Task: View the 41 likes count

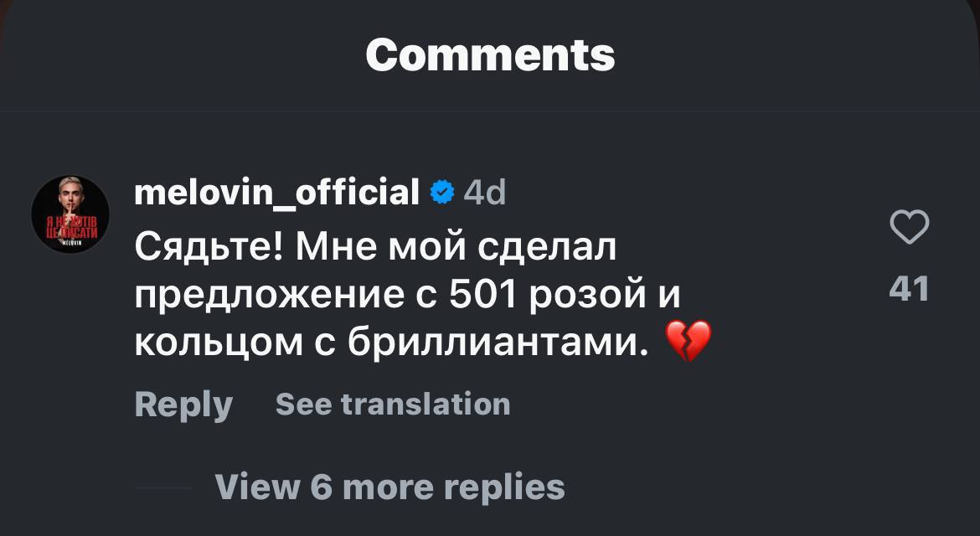Action: [909, 289]
